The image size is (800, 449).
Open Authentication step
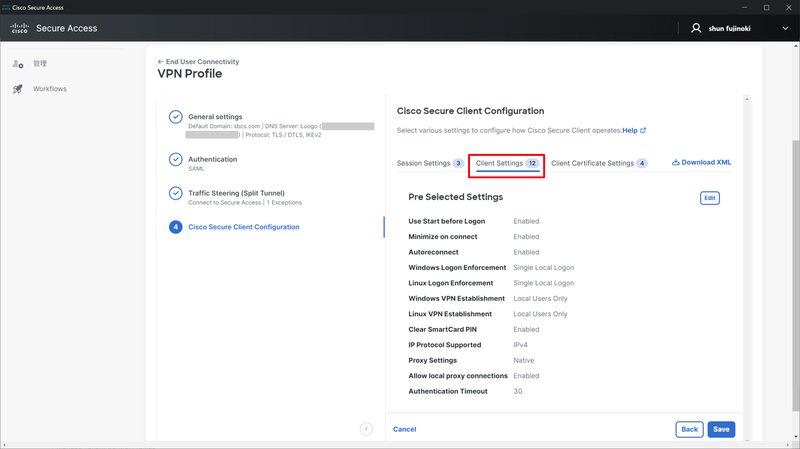213,159
